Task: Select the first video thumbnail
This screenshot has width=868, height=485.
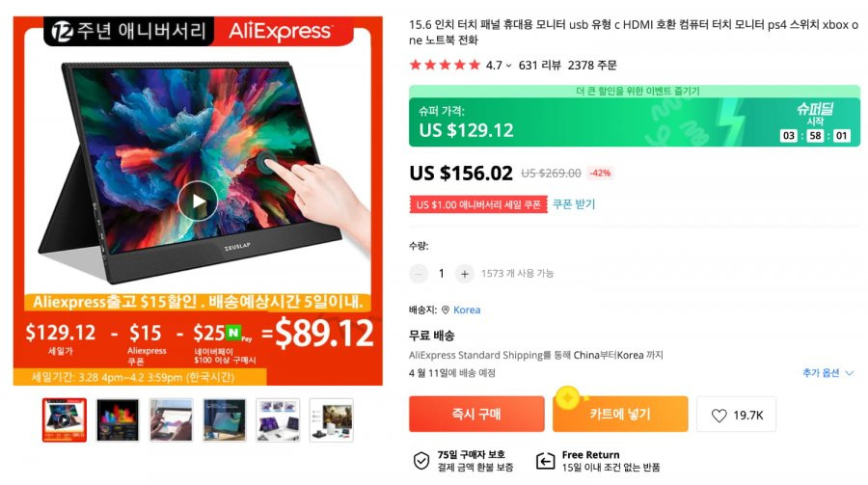Action: 65,419
